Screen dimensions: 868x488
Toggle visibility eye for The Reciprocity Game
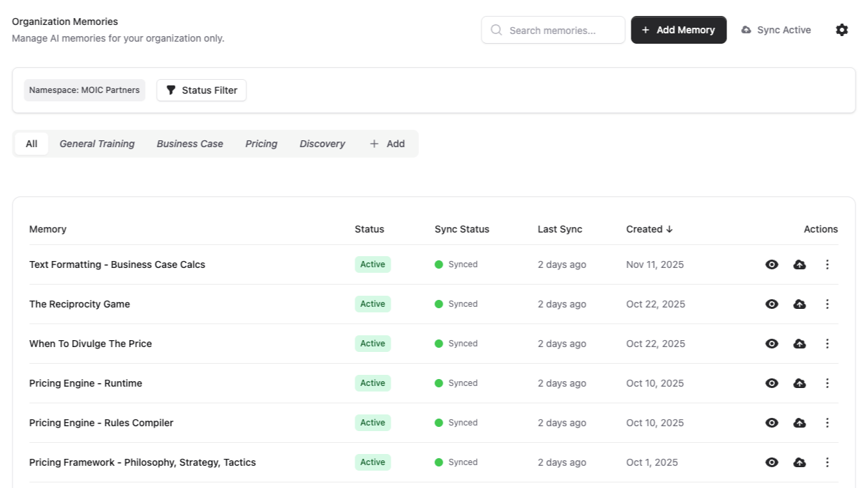[772, 304]
